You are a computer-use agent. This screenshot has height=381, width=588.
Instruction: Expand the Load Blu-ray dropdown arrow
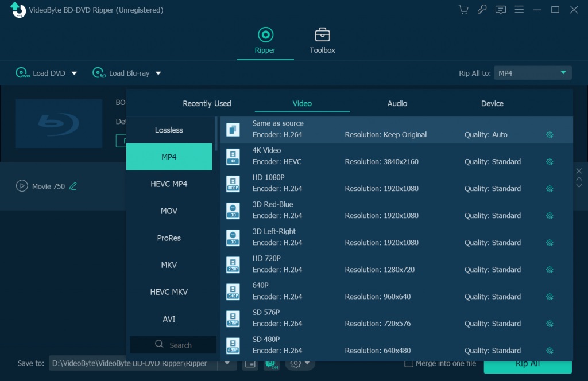(159, 73)
